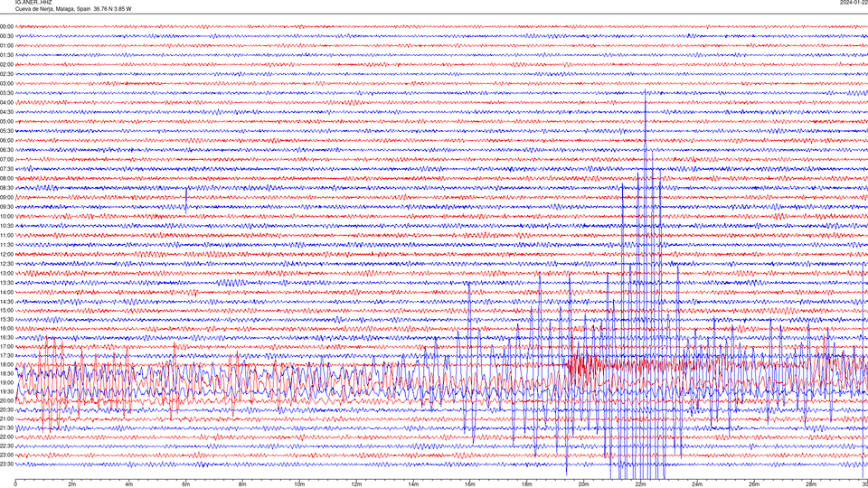Click the '03:30' time row label
868x488 pixels.
click(6, 93)
